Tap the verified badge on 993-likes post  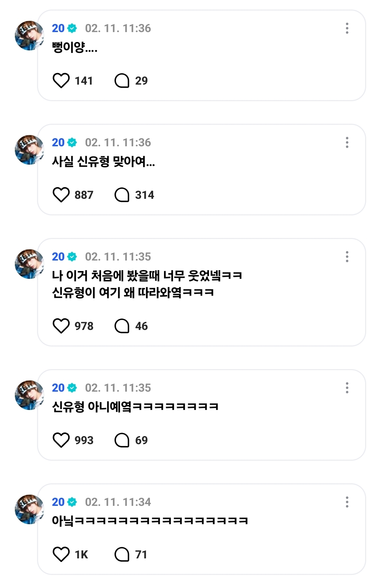point(72,388)
